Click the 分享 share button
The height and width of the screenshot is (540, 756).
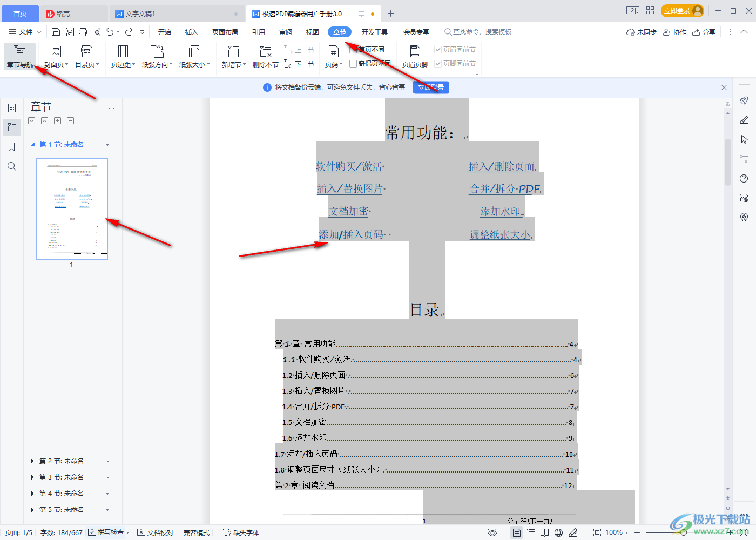704,32
